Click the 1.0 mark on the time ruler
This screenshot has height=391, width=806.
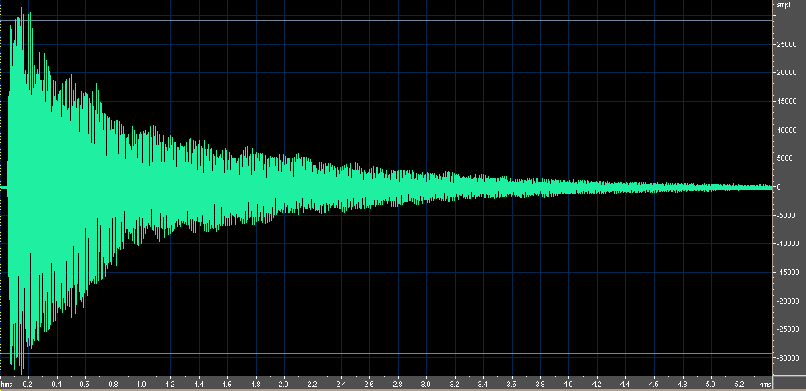[x=142, y=384]
